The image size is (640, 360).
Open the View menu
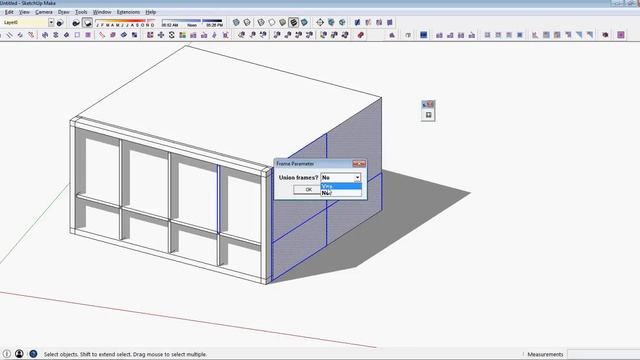click(24, 12)
